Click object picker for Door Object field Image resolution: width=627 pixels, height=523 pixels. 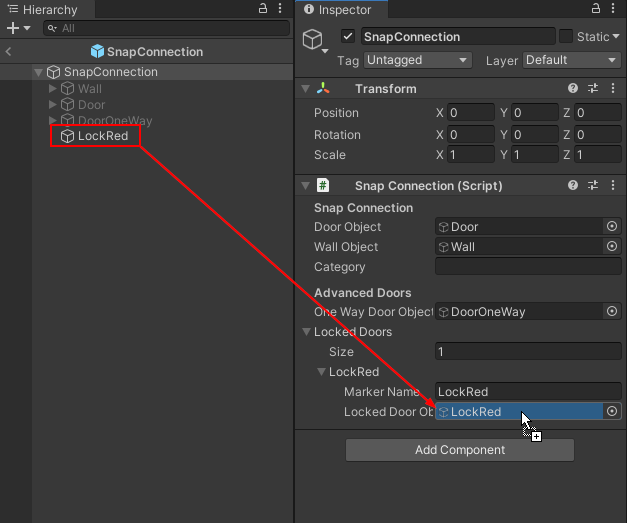click(x=612, y=227)
